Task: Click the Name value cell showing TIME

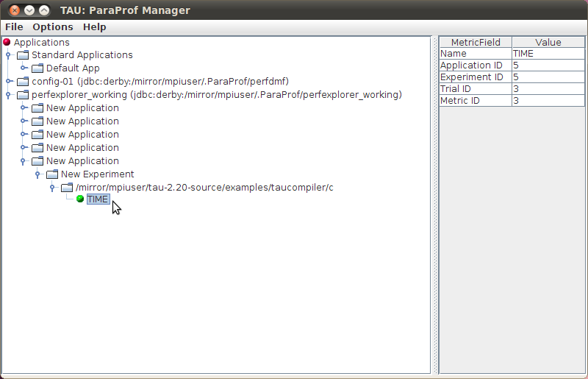Action: [548, 54]
